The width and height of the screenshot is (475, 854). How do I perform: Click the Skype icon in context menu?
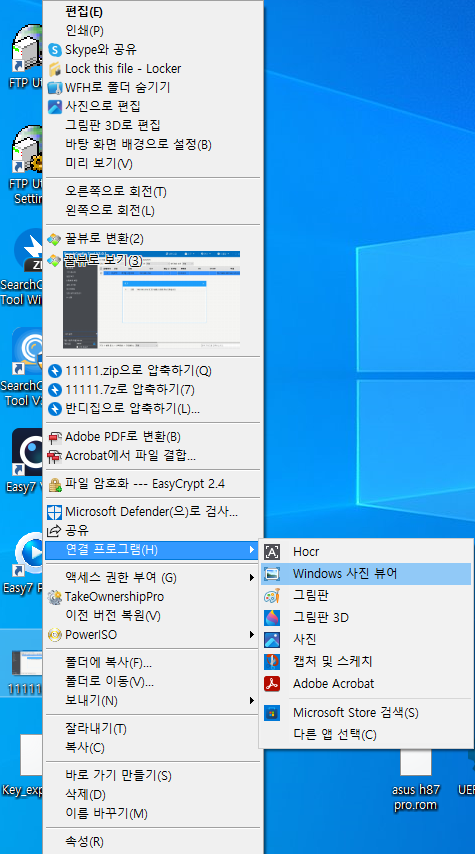(55, 50)
